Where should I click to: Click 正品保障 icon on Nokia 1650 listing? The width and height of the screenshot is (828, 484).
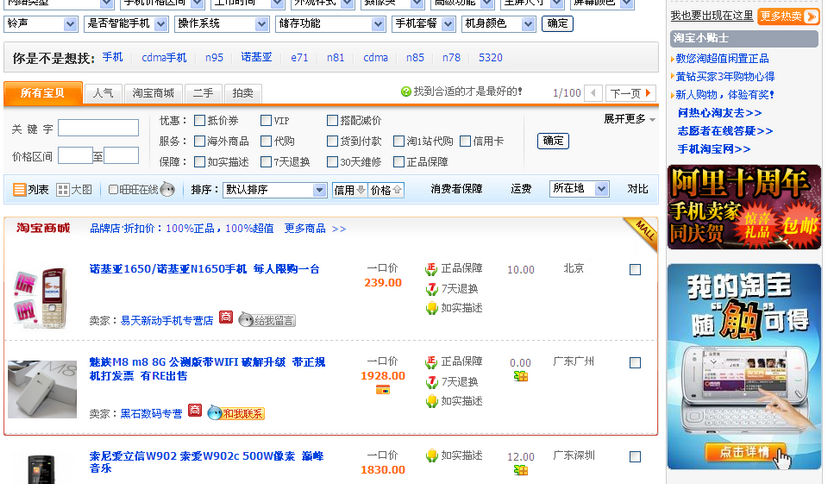431,269
